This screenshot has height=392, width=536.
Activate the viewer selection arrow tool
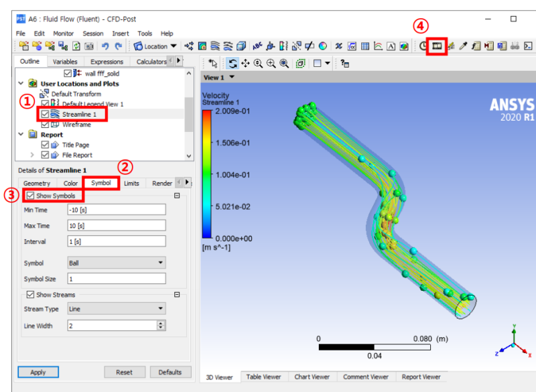point(213,63)
